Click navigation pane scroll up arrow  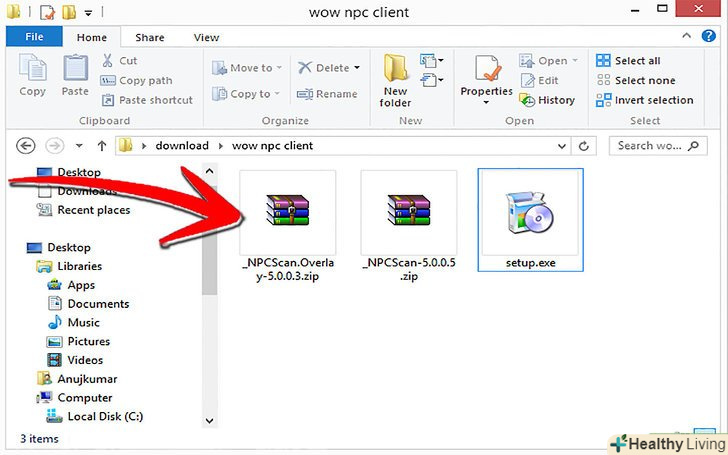tap(209, 171)
